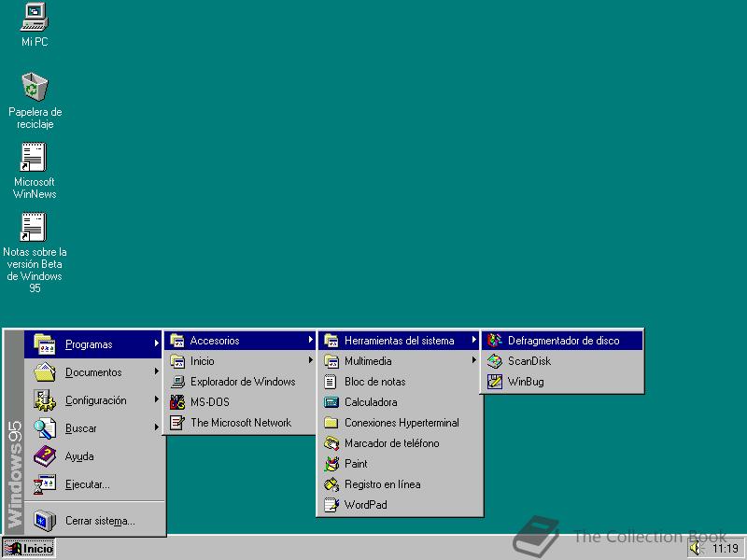747x560 pixels.
Task: Click the Programas folder icon in Start menu
Action: click(45, 343)
